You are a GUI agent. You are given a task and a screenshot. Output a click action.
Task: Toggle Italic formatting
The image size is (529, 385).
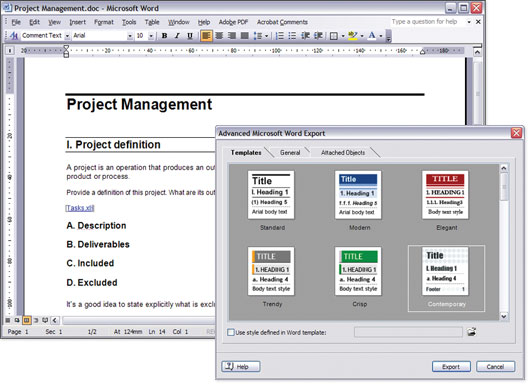[177, 35]
